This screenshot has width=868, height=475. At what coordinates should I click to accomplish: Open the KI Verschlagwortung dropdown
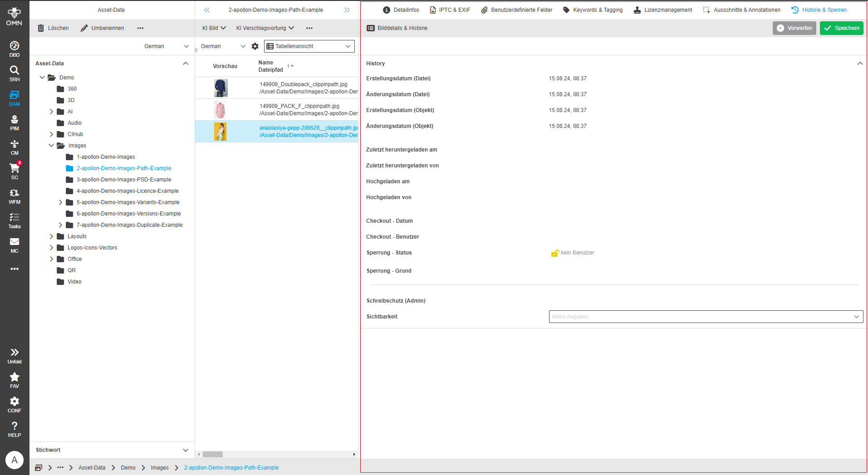pos(265,28)
